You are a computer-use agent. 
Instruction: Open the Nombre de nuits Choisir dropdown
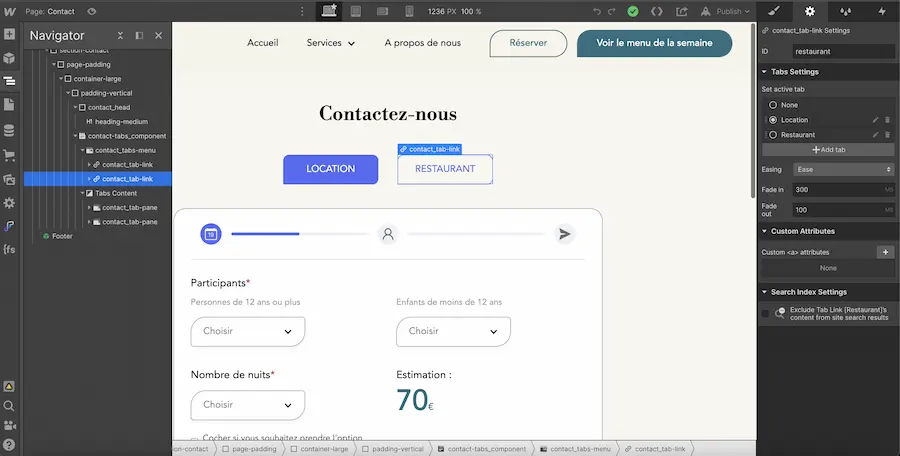click(x=248, y=405)
